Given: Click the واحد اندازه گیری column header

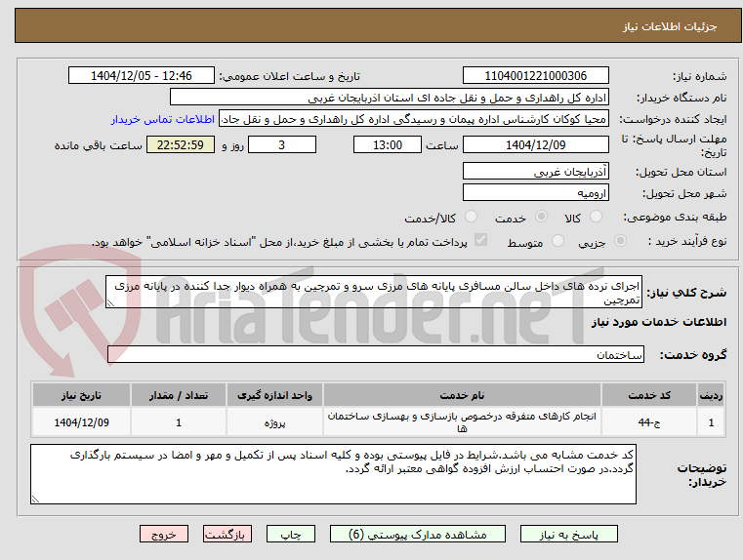Looking at the screenshot, I should [274, 395].
